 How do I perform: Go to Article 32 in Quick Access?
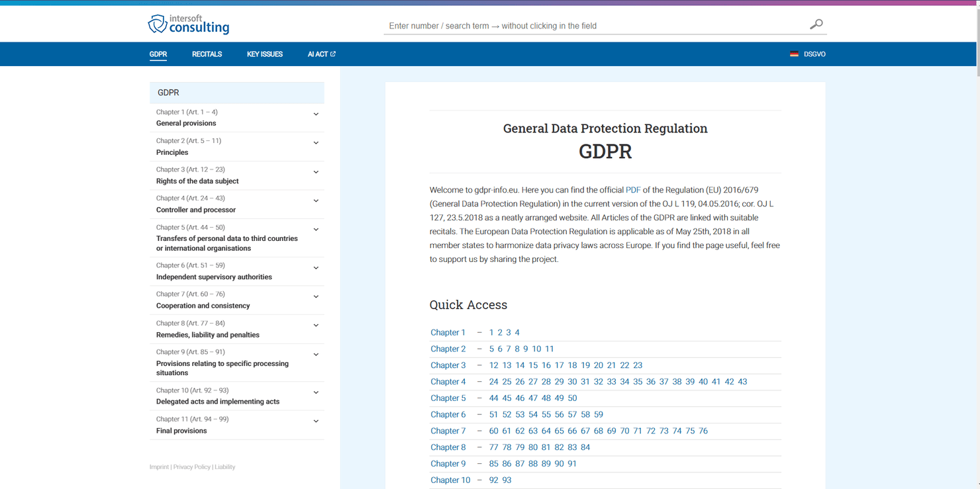click(x=599, y=382)
